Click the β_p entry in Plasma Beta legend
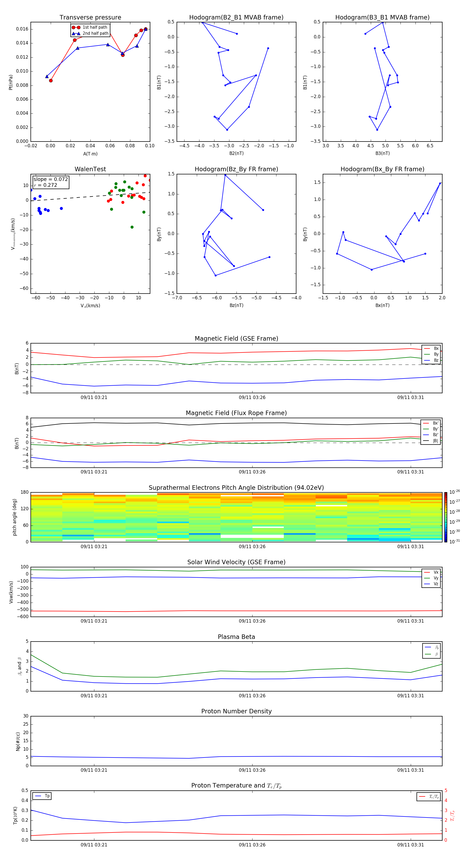473x868 pixels. pyautogui.click(x=431, y=647)
